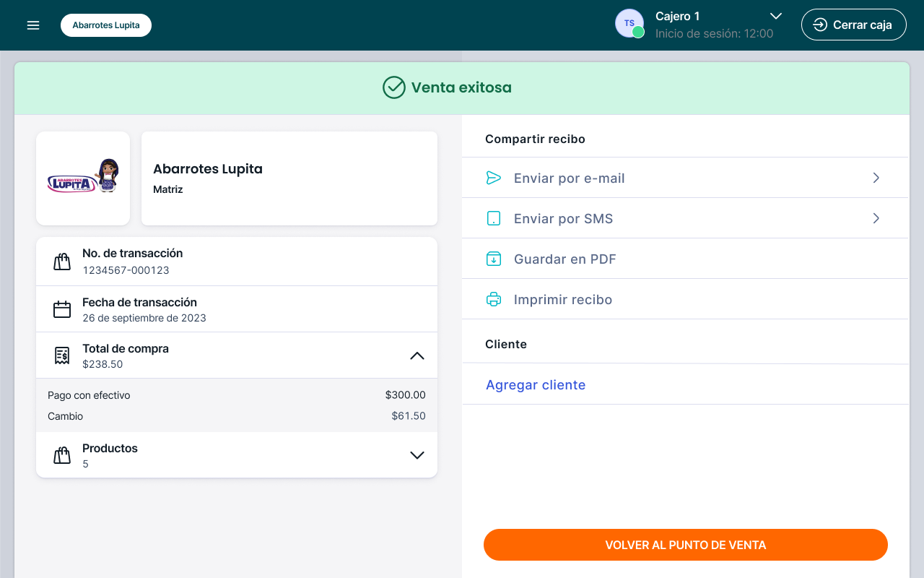Open the Cajero 1 dropdown arrow

tap(776, 16)
